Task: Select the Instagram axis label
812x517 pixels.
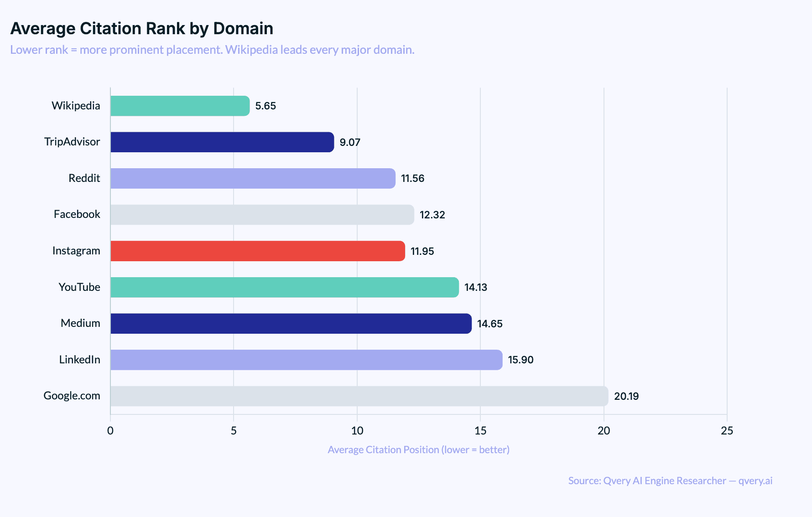Action: (76, 251)
